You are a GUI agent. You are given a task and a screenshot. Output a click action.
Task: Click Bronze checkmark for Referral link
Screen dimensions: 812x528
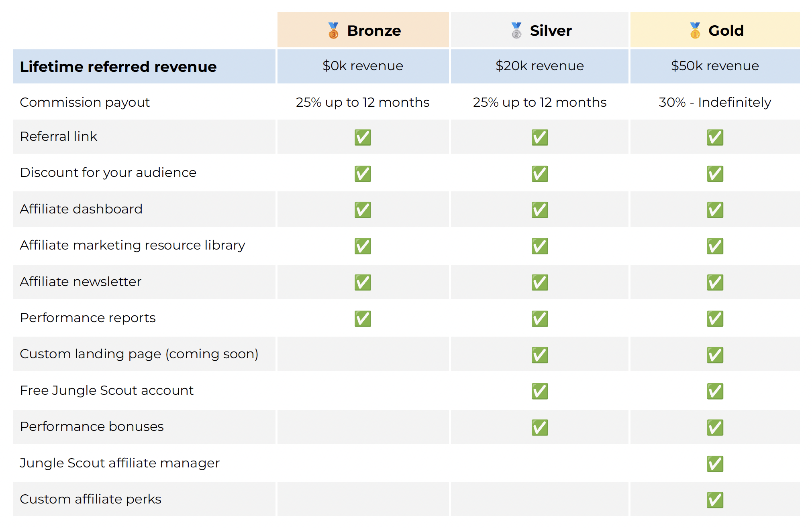(363, 137)
